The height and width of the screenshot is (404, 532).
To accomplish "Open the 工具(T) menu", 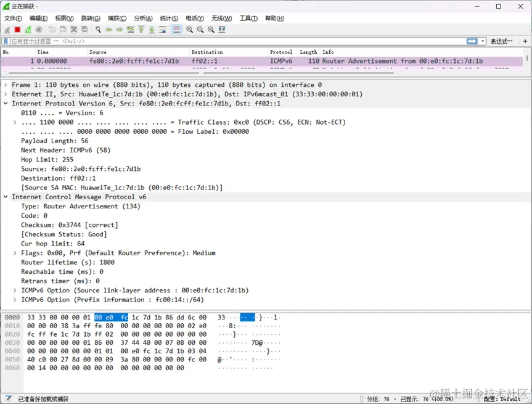I will 248,19.
